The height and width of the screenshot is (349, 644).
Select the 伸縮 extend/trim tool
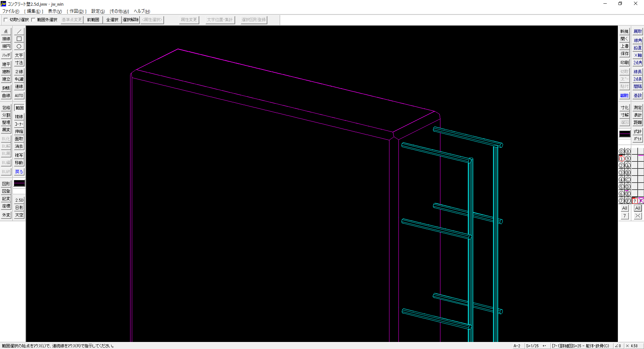coord(19,132)
